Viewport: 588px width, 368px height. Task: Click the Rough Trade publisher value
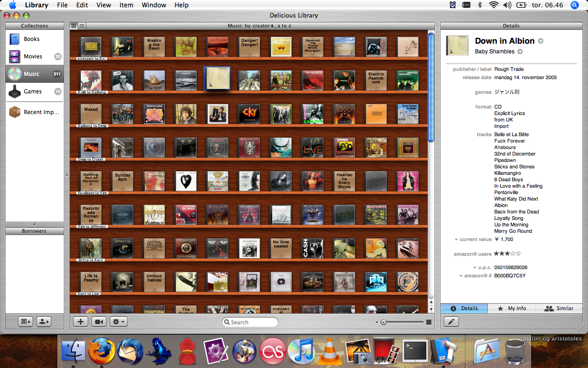(509, 69)
